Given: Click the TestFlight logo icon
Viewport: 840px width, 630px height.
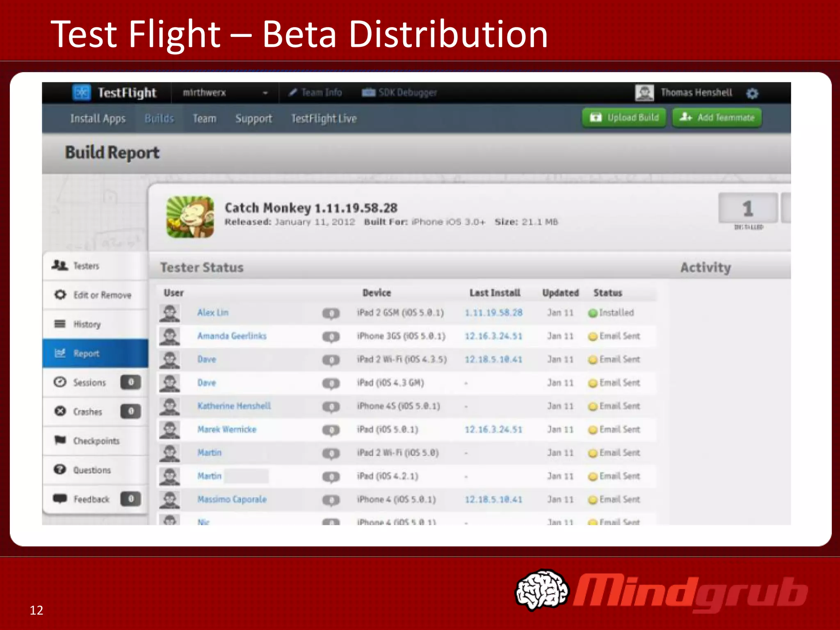Looking at the screenshot, I should (81, 93).
